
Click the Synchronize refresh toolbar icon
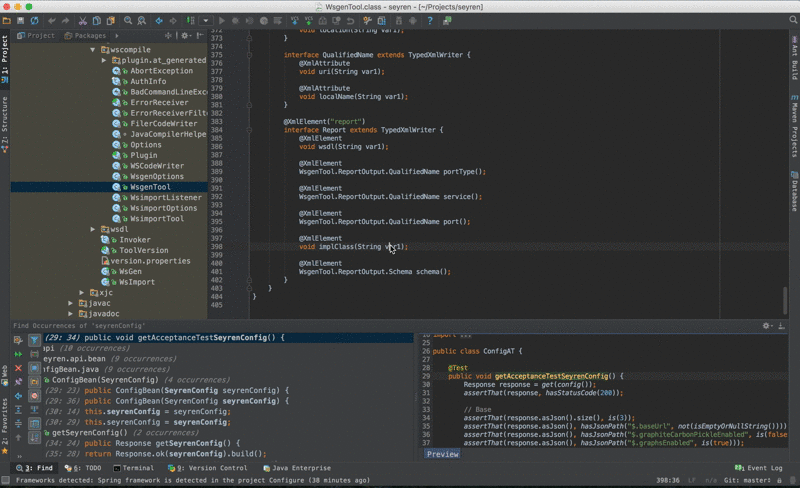tap(35, 20)
